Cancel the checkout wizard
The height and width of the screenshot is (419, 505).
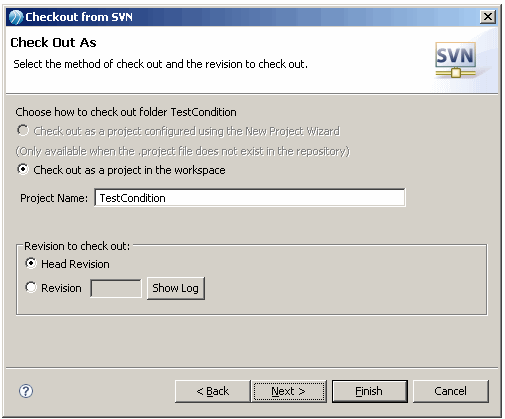pyautogui.click(x=450, y=391)
